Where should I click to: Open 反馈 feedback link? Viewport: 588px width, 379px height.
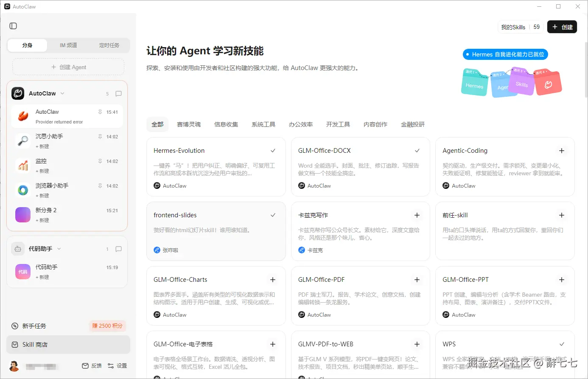92,366
